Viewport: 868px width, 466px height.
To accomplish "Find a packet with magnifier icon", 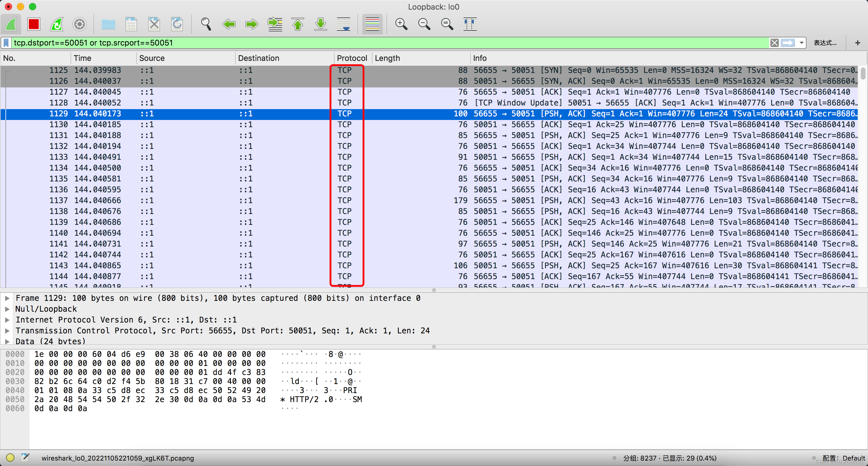I will tap(206, 24).
